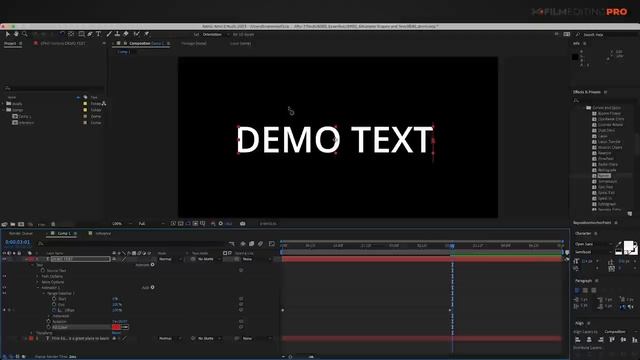Open the Footage (none) viewer tab

(x=194, y=43)
